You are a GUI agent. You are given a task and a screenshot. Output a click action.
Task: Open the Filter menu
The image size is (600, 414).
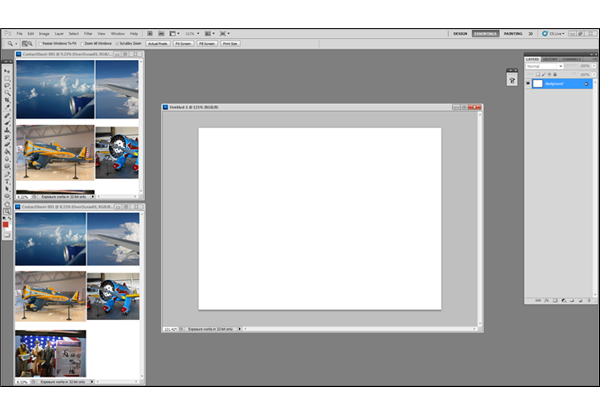tap(88, 34)
